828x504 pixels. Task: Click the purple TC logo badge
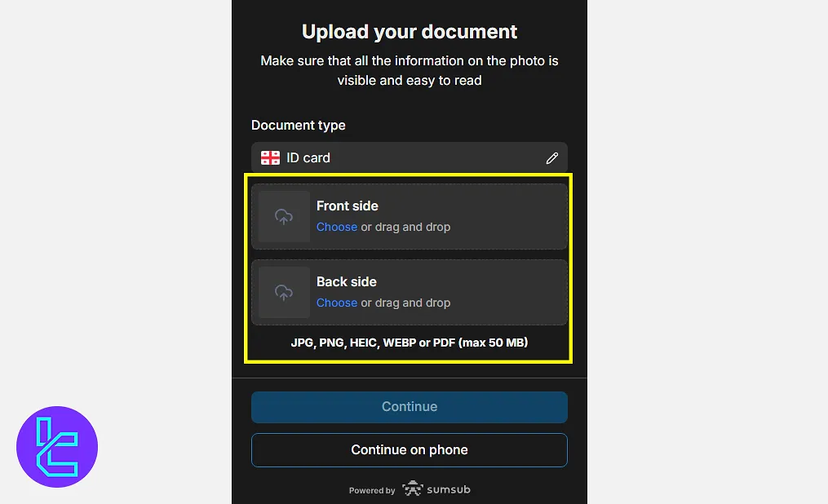(57, 446)
